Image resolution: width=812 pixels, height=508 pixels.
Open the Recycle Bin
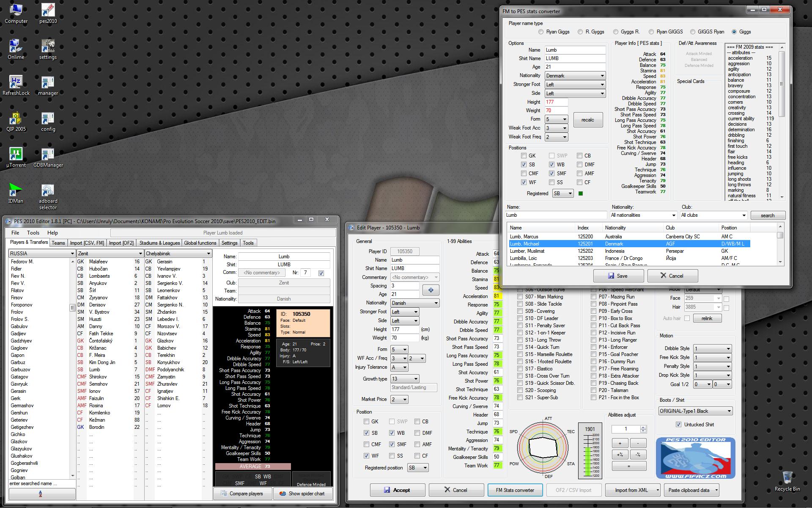click(x=787, y=481)
